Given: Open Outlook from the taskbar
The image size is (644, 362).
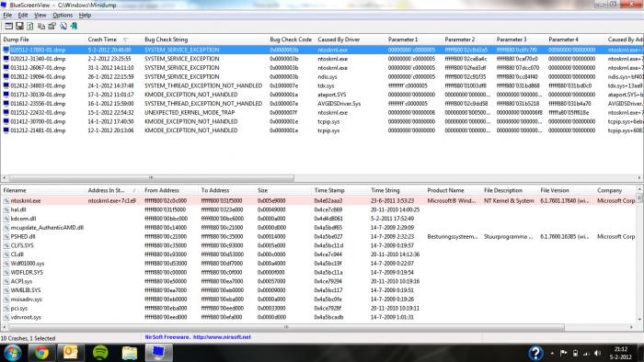Looking at the screenshot, I should pyautogui.click(x=70, y=353).
